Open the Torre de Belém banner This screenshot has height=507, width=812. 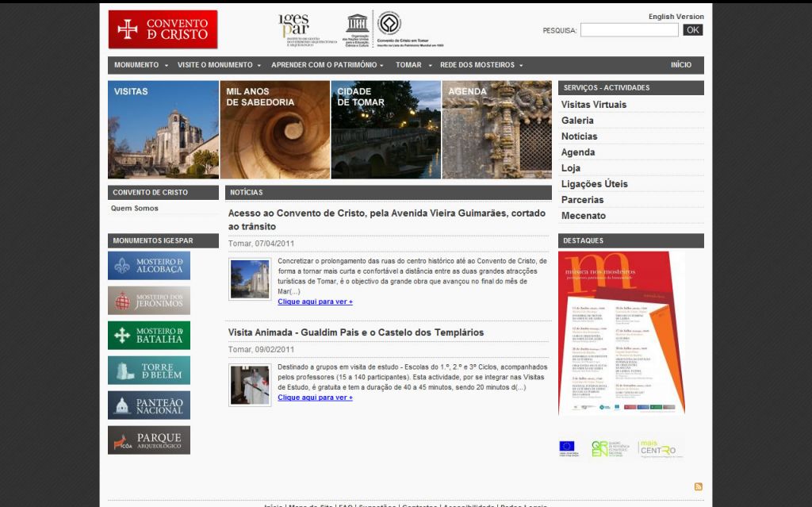(149, 371)
